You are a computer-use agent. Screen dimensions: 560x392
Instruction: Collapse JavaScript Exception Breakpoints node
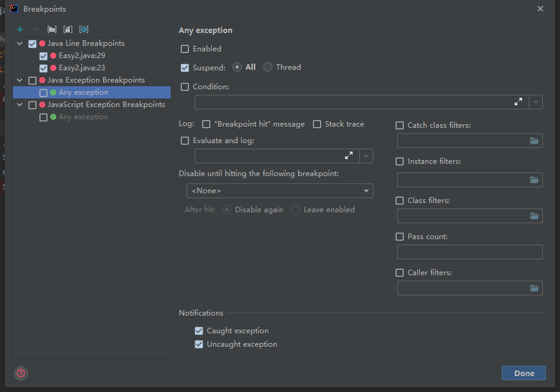[20, 105]
